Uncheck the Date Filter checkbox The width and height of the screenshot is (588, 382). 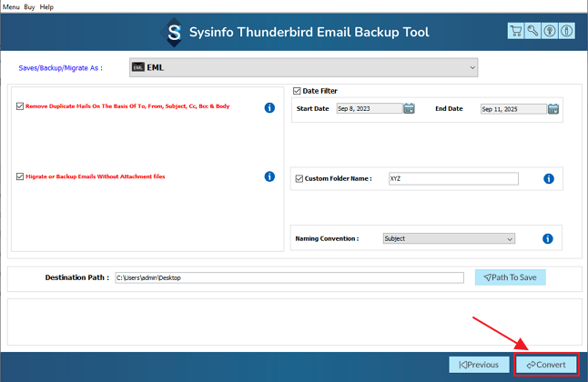pyautogui.click(x=297, y=91)
